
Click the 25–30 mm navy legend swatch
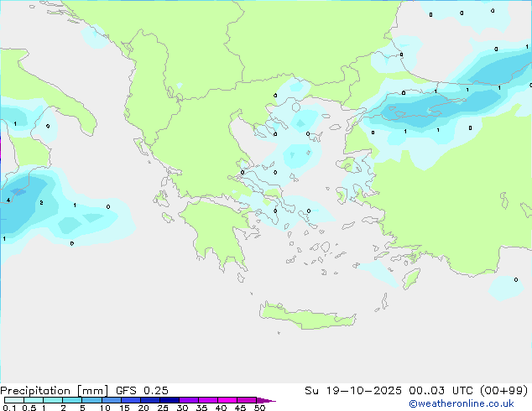point(169,400)
